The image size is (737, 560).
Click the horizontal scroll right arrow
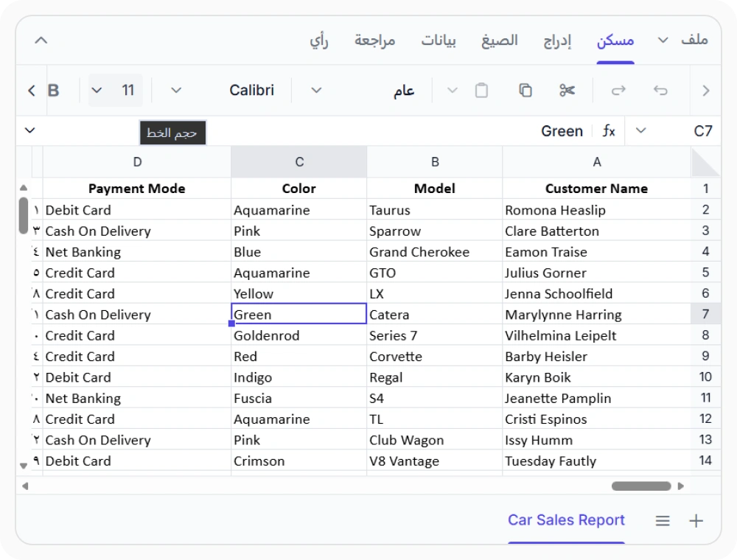(x=680, y=486)
